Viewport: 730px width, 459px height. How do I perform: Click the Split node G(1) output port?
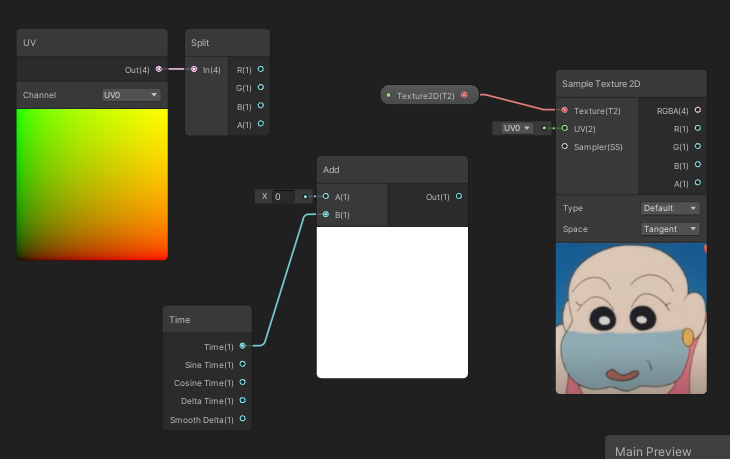pos(261,87)
